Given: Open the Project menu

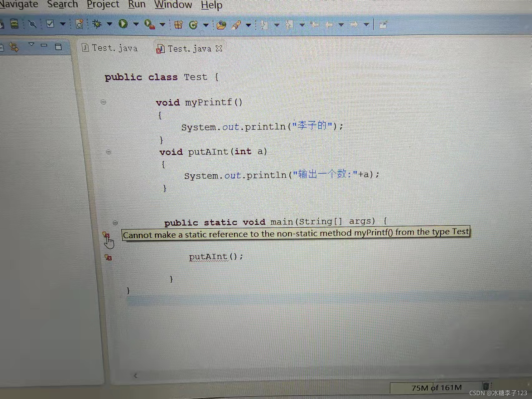Looking at the screenshot, I should [x=103, y=4].
